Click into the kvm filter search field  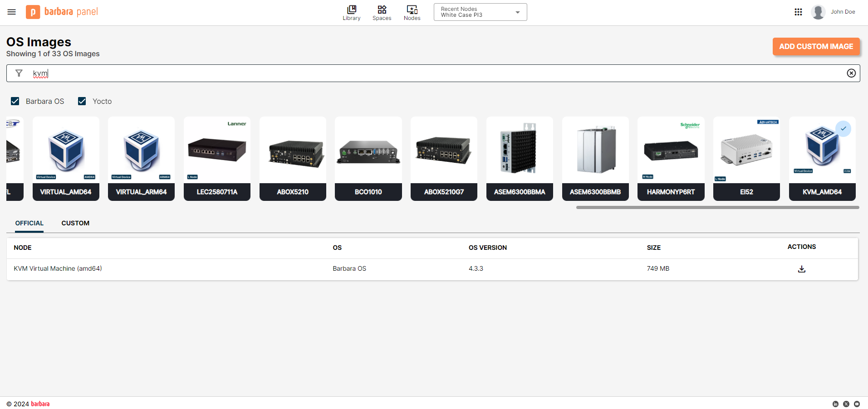pyautogui.click(x=408, y=73)
